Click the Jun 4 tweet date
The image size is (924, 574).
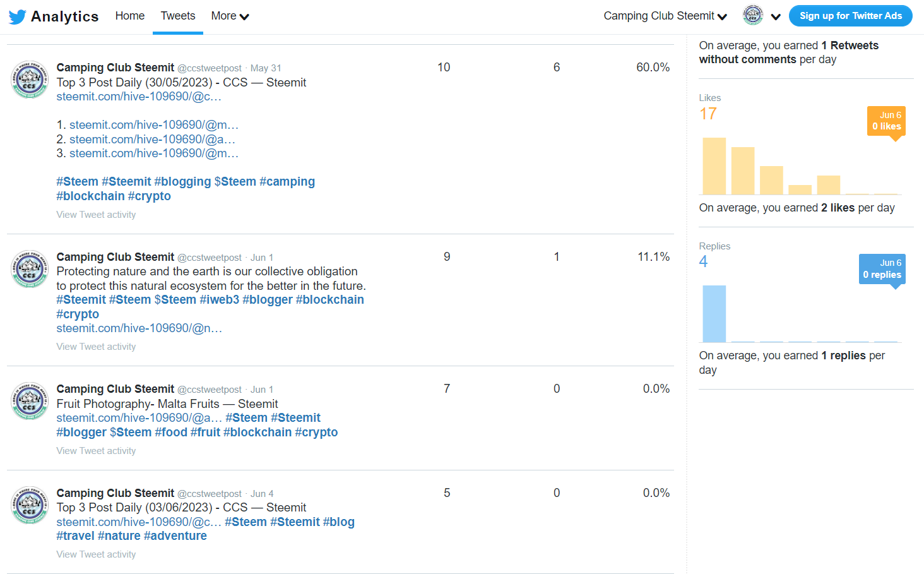(x=262, y=494)
